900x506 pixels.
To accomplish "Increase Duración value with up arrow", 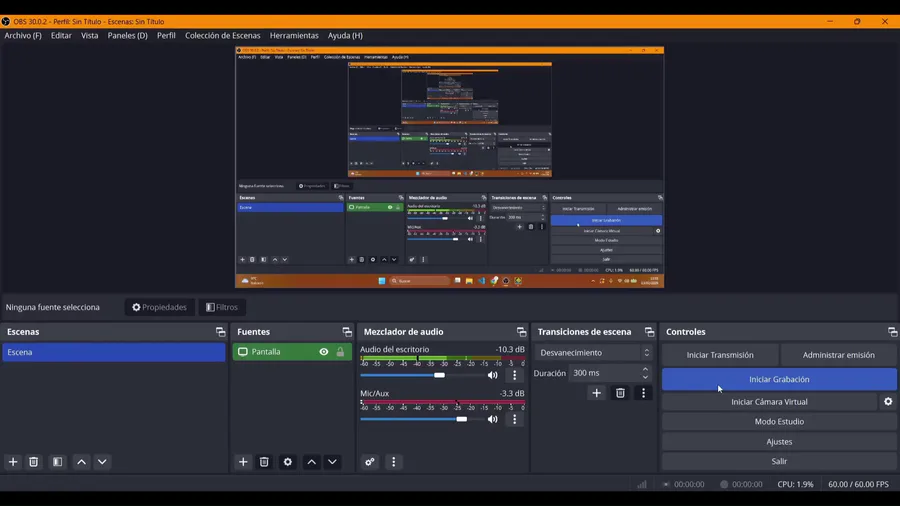I will (645, 369).
